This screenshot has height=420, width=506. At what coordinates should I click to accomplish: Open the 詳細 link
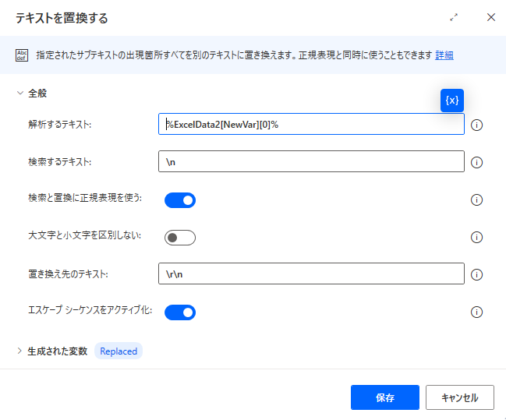coord(444,55)
